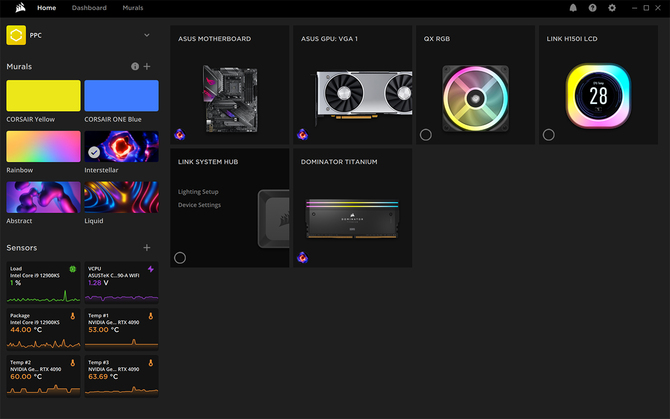Select the Abstract mural thumbnail
Viewport: 670px width, 419px height.
coord(43,197)
